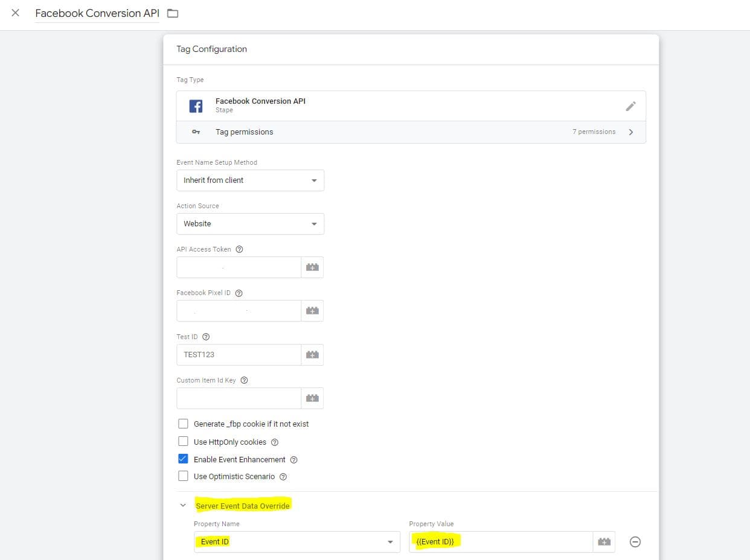Open variable picker for Test ID field
This screenshot has width=750, height=560.
pos(312,354)
